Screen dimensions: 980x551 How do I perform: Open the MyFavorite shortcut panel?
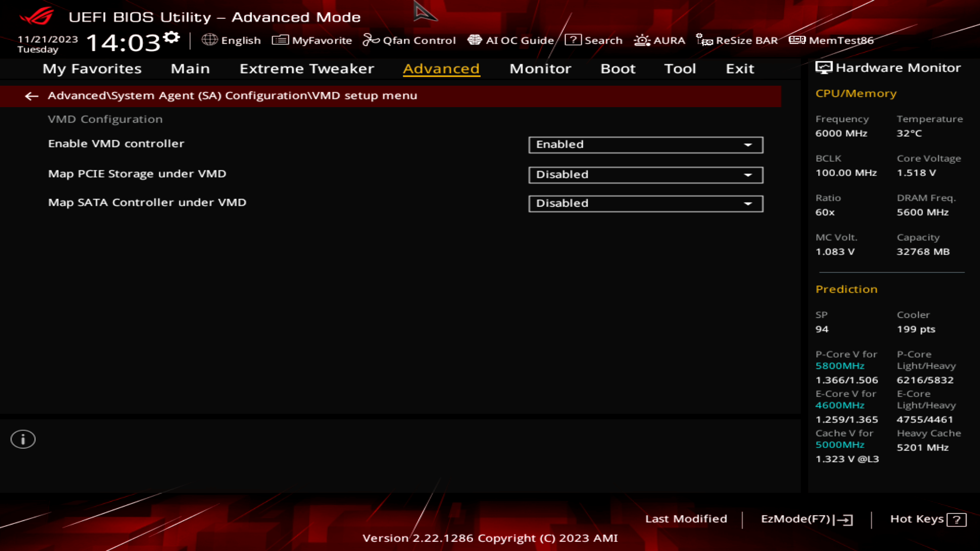(x=312, y=40)
